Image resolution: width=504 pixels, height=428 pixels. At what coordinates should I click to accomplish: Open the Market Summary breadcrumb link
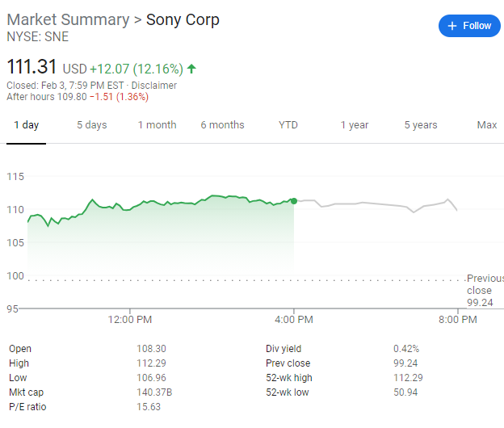[x=68, y=19]
